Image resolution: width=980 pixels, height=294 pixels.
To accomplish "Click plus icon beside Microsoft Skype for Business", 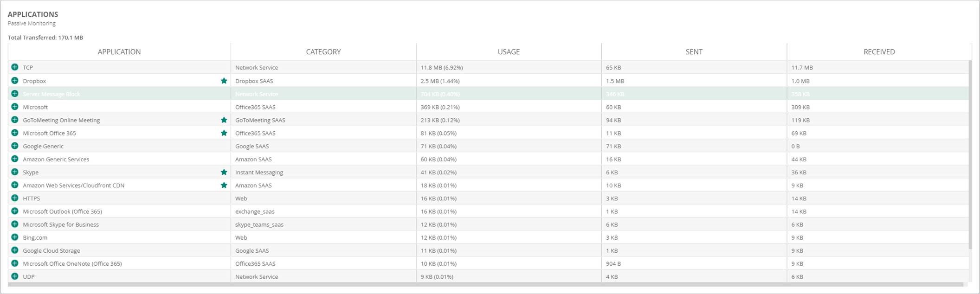I will coord(15,224).
